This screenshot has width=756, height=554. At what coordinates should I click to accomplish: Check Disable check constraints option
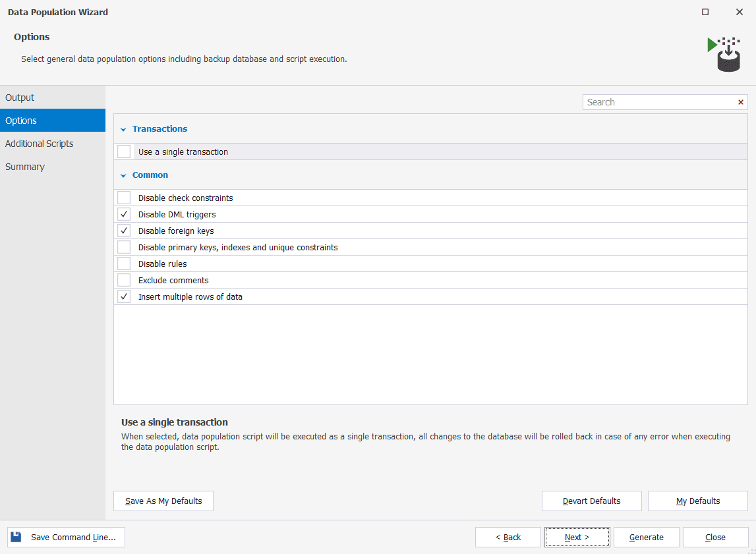click(124, 198)
